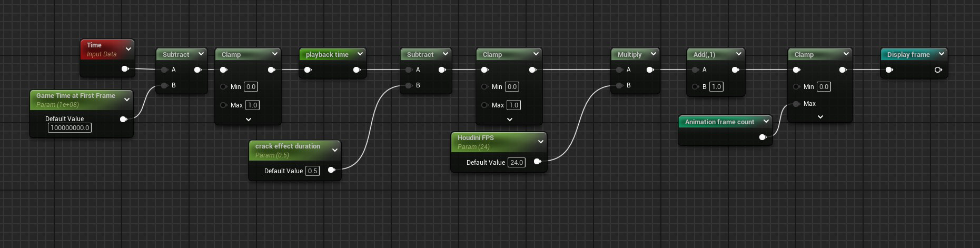
Task: Click input pin A on Add(,1) node
Action: pos(695,70)
